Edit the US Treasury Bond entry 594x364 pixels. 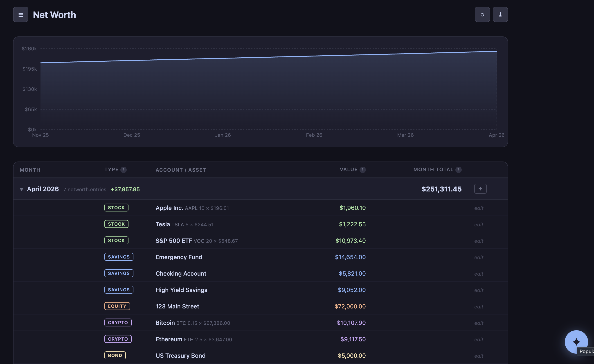[x=479, y=356]
